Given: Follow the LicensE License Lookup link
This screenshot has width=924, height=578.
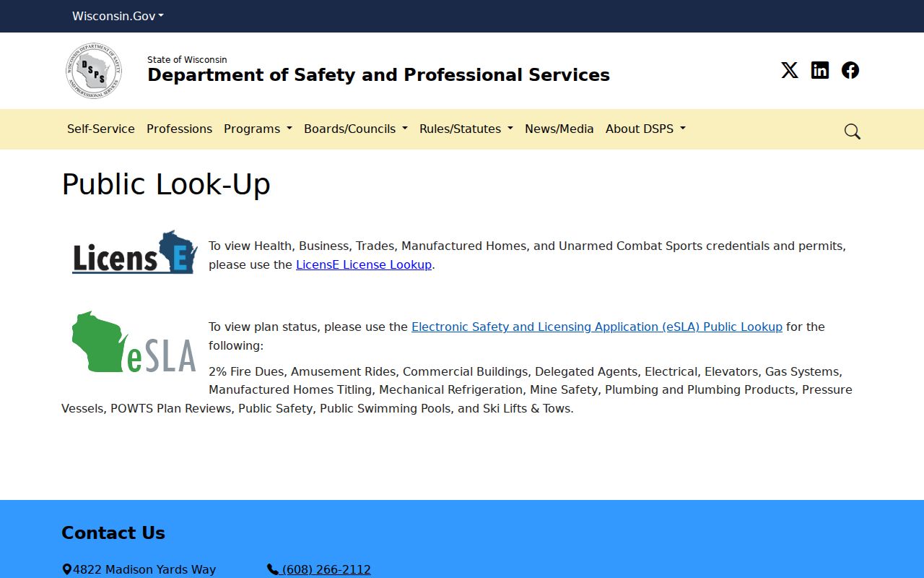Looking at the screenshot, I should click(364, 264).
